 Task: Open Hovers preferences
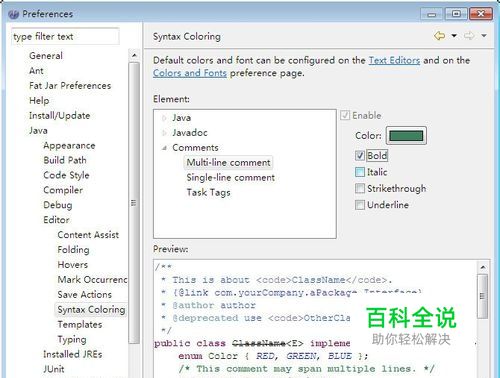tap(73, 265)
